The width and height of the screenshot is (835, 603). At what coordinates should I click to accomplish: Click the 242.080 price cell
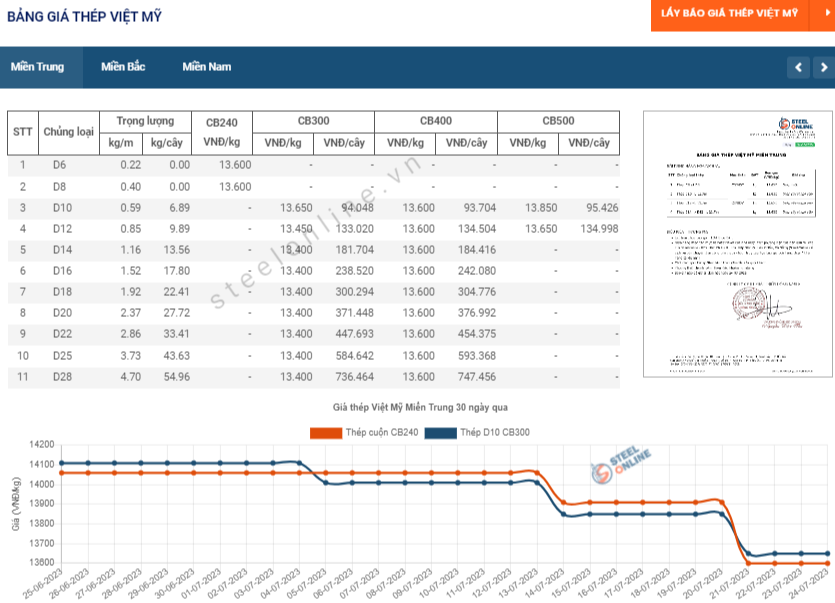coord(477,271)
